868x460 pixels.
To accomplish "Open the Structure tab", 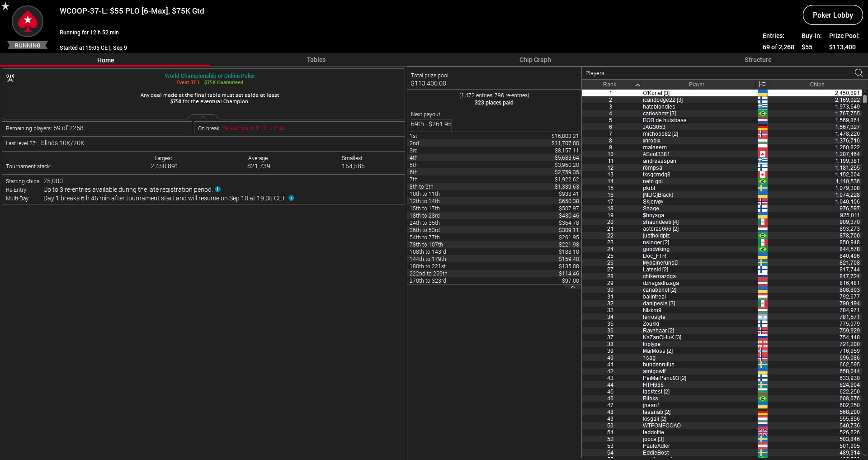I will coord(758,60).
